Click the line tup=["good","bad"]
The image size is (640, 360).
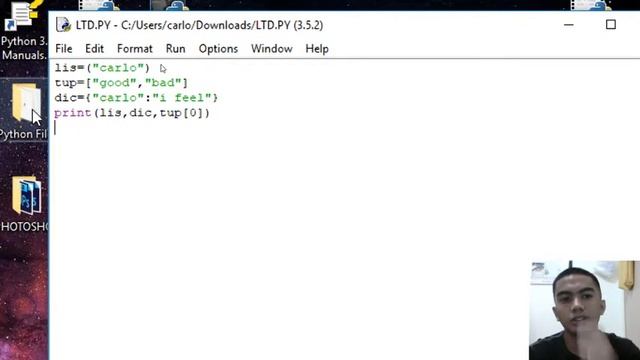(x=121, y=83)
